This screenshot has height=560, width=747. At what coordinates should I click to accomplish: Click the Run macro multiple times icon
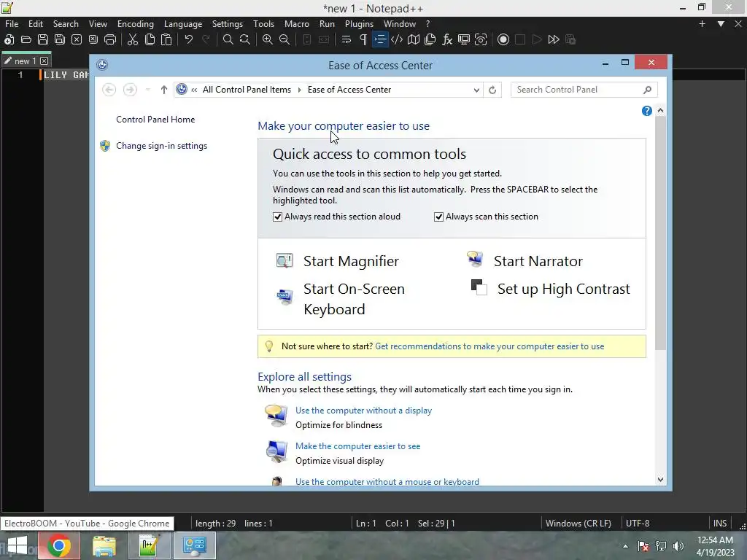click(x=554, y=39)
